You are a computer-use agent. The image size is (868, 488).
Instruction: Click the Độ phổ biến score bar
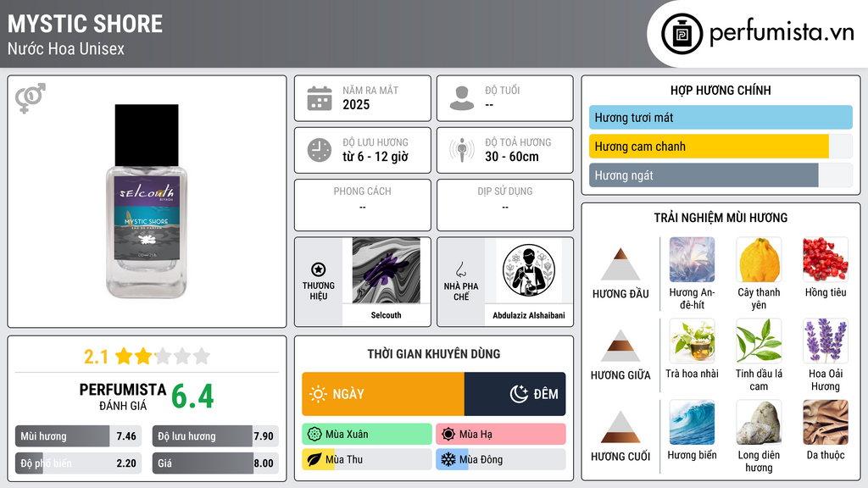pos(78,463)
